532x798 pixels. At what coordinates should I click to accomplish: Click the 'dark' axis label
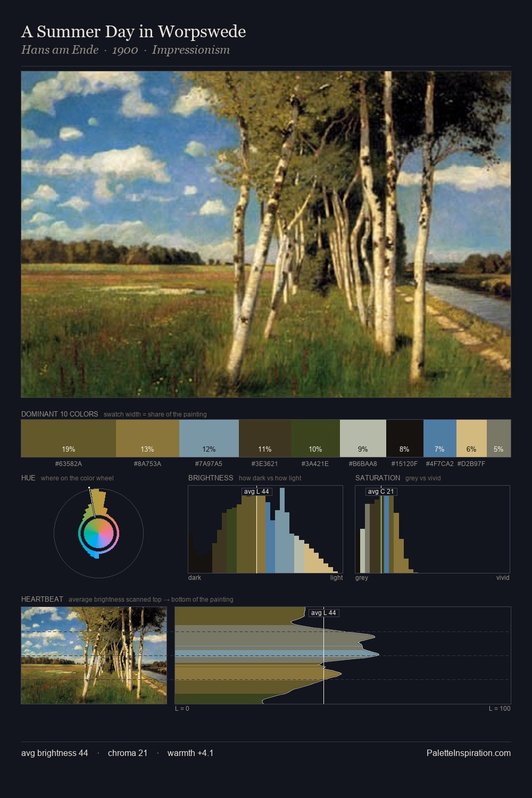click(x=195, y=578)
